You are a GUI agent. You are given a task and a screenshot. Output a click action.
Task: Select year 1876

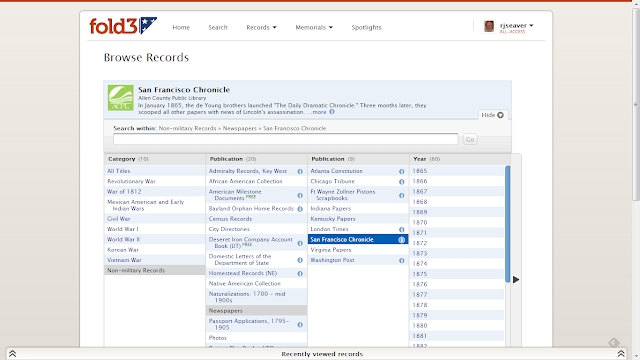pos(457,284)
